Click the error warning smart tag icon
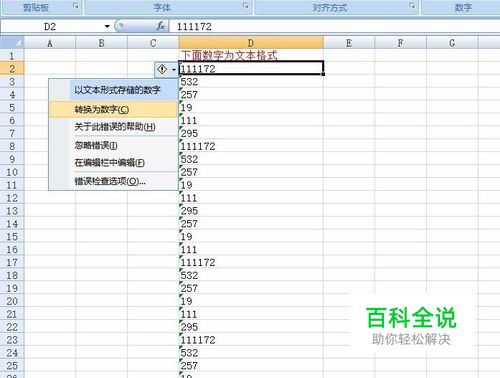This screenshot has height=378, width=500. click(162, 69)
